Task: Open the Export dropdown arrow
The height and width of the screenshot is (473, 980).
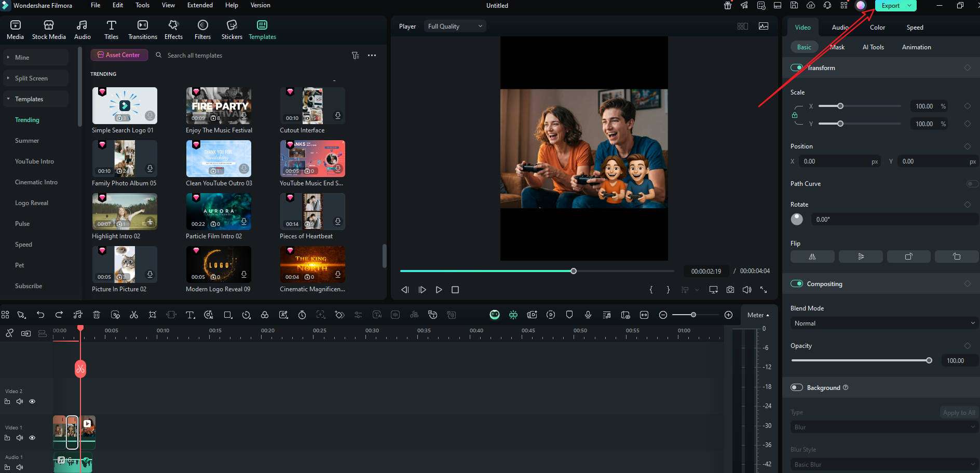Action: tap(909, 6)
